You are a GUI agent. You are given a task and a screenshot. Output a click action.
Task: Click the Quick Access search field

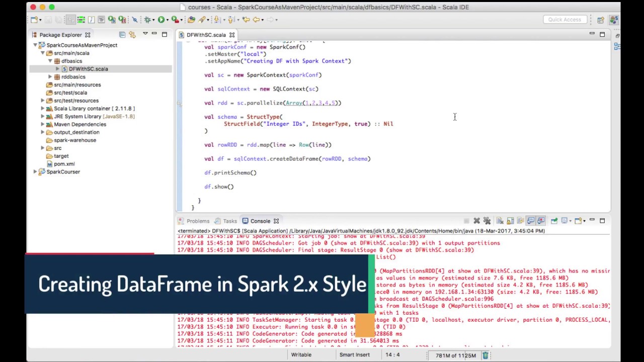[565, 20]
